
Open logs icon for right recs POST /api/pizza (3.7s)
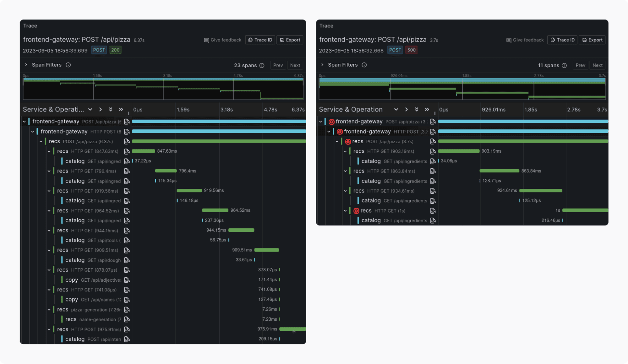pos(433,142)
